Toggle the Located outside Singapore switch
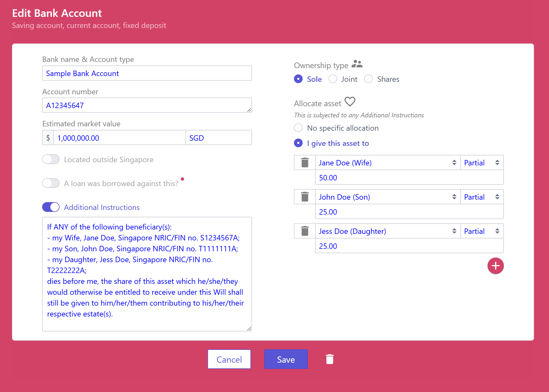Viewport: 549px width, 392px height. coord(51,159)
